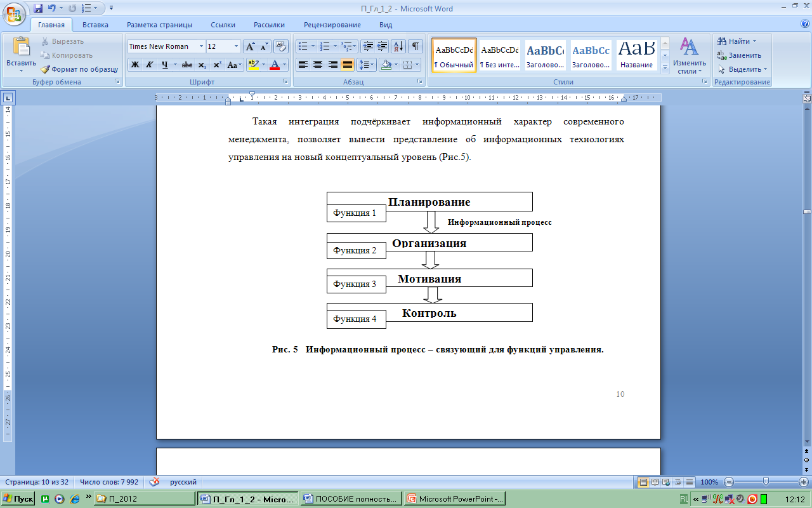Click text highlight color button
The image size is (812, 508).
tap(252, 65)
